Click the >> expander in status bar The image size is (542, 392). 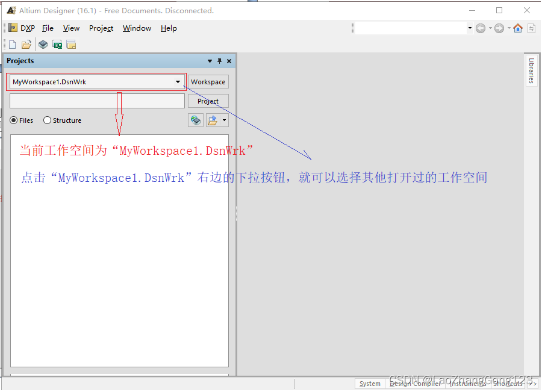coord(533,384)
